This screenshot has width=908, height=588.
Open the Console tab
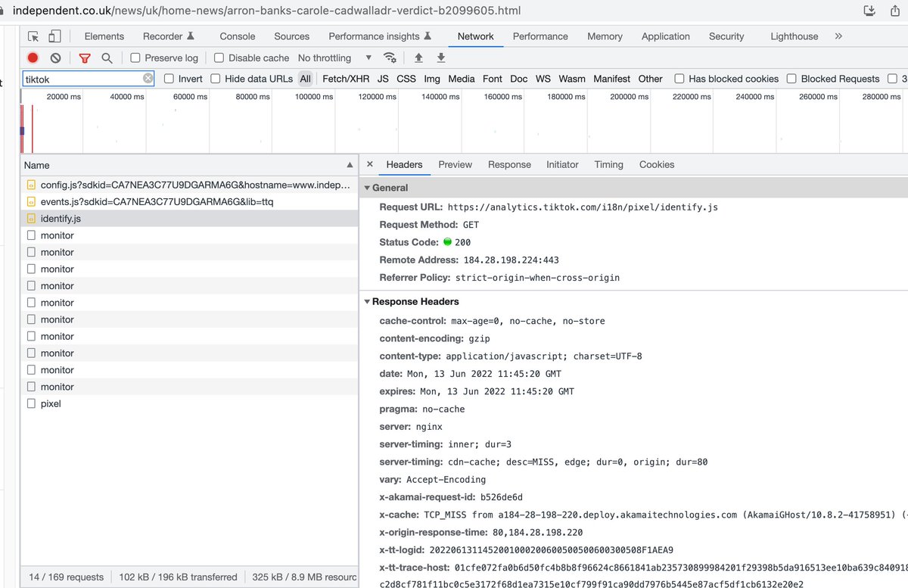pos(238,36)
